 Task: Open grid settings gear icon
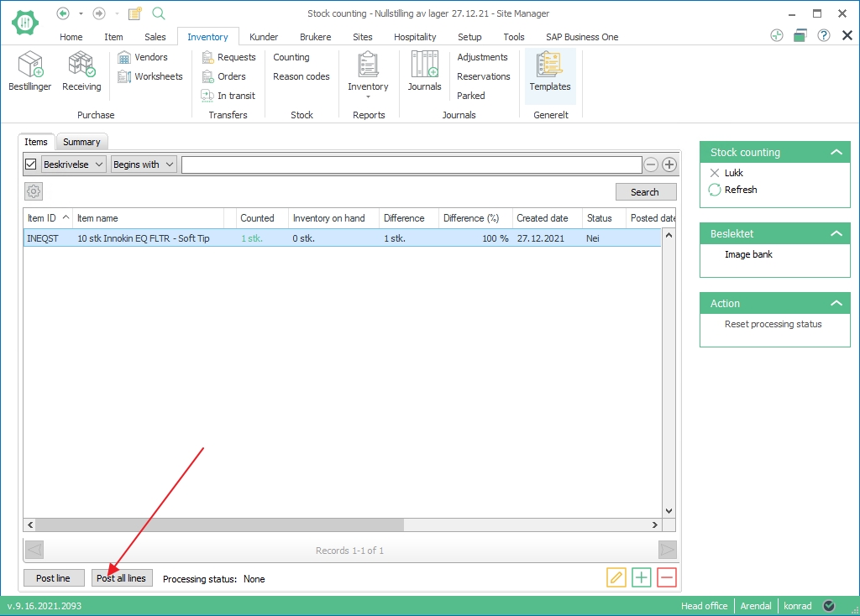pos(34,191)
